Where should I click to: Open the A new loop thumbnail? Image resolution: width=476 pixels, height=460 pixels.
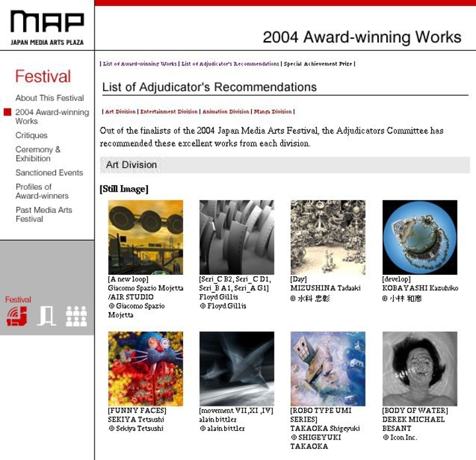tap(145, 237)
